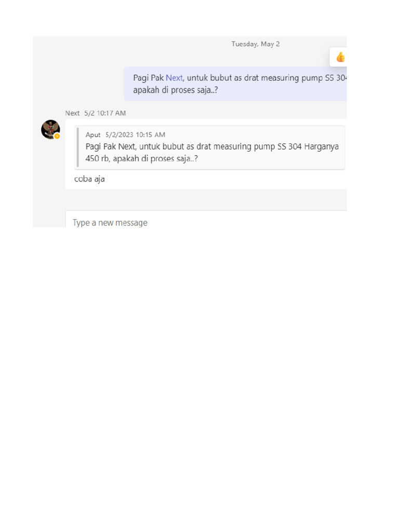Click the Tuesday, May 2 date separator
Screen dimensions: 399x532
(256, 44)
